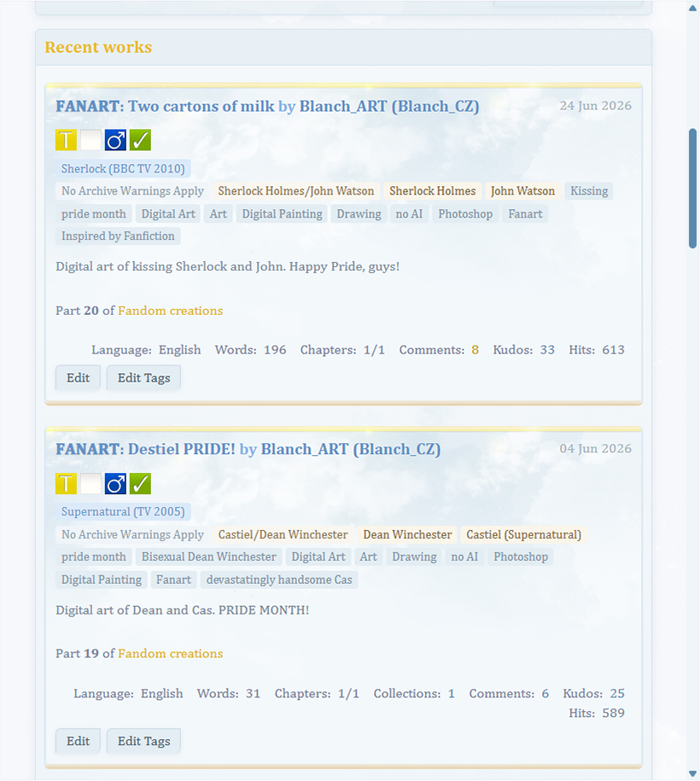The height and width of the screenshot is (781, 700).
Task: Click the date '24 Jun 2026'
Action: click(595, 106)
